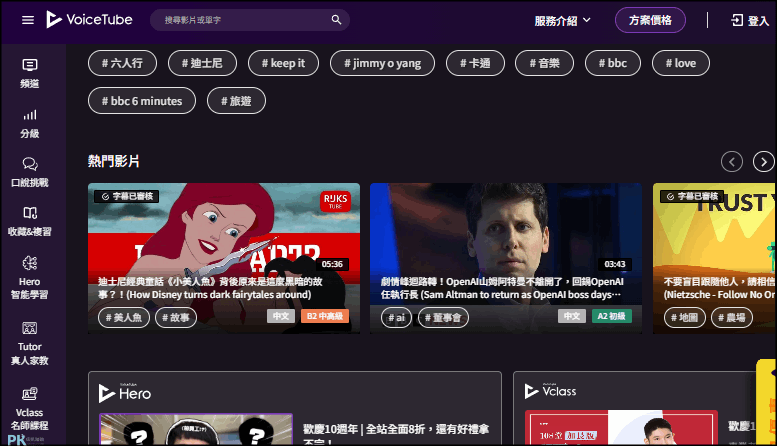
Task: Click the Hero logo in promo card
Action: point(125,393)
